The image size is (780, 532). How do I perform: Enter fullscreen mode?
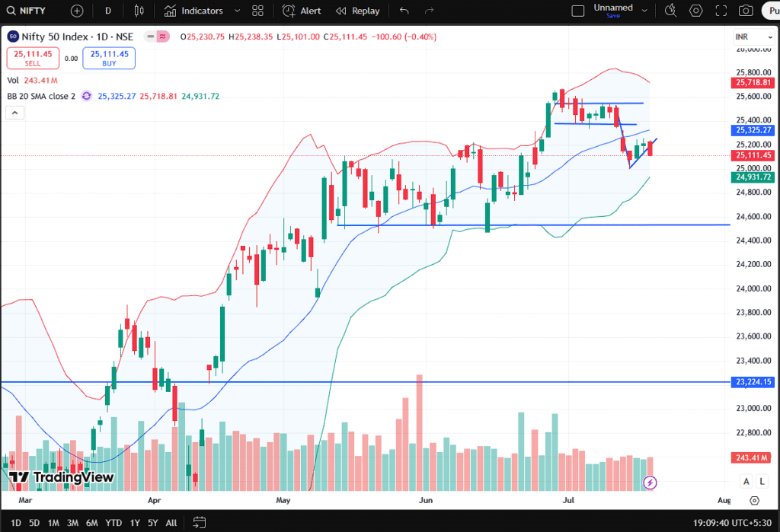721,11
